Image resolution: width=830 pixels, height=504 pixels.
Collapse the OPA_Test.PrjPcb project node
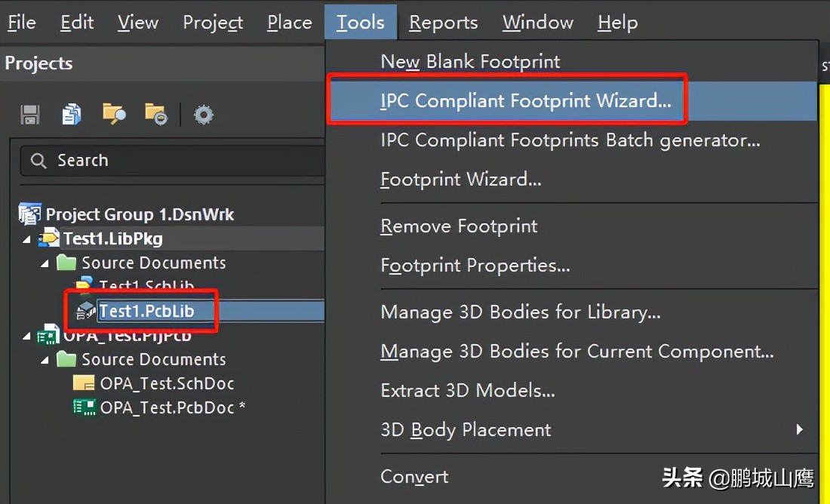tap(26, 337)
